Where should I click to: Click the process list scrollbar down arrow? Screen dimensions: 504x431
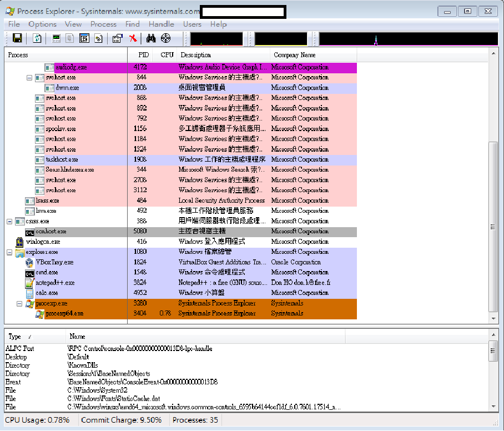(x=493, y=319)
